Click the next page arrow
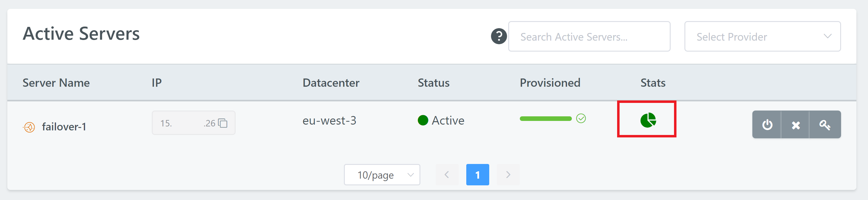Image resolution: width=868 pixels, height=200 pixels. 508,174
